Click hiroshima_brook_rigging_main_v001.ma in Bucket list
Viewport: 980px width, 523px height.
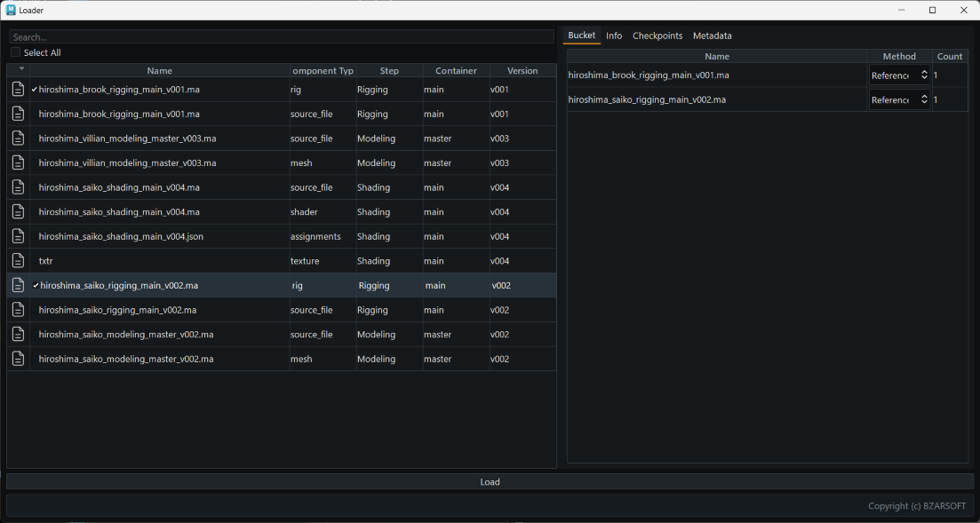tap(648, 75)
